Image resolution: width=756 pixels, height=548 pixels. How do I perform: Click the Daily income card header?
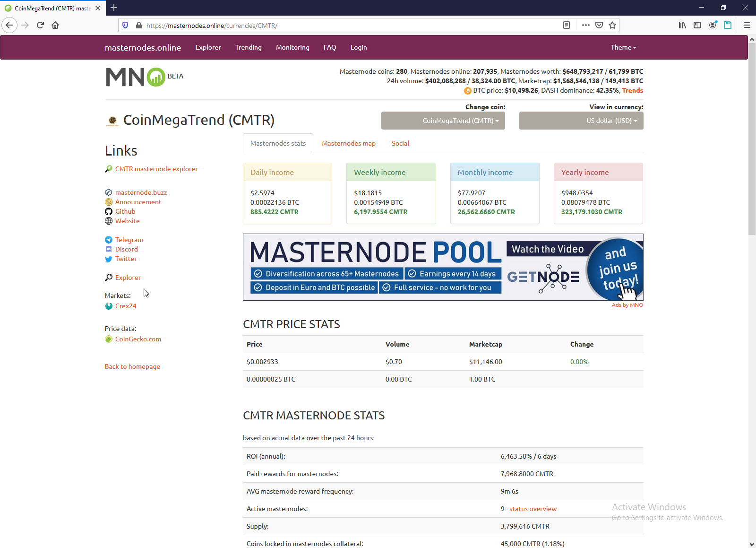point(287,172)
